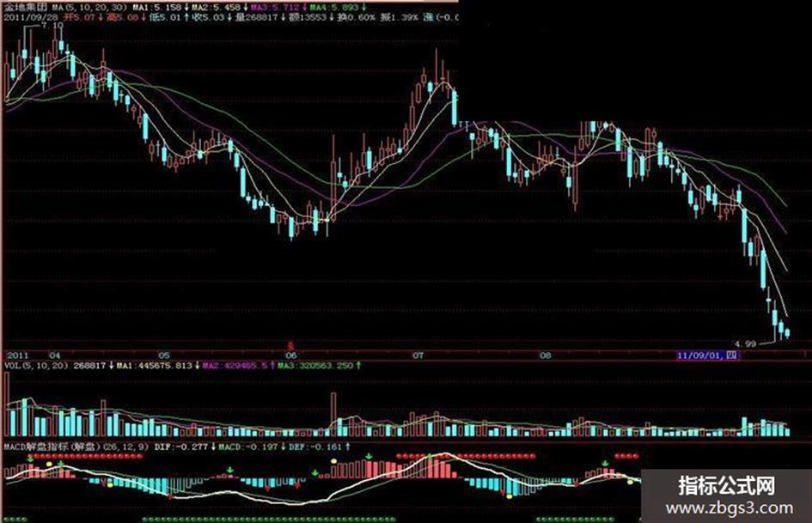Click the MA2: 5.458 value
This screenshot has width=812, height=523.
click(x=217, y=7)
